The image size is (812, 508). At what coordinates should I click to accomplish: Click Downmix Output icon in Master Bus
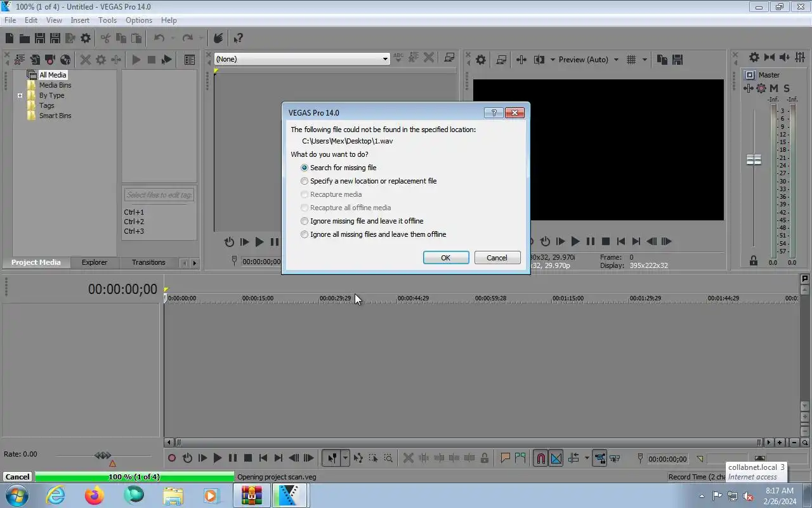click(769, 57)
